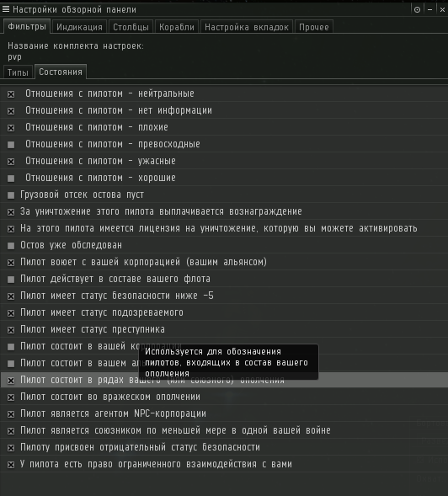
Task: Enable 'Отношения с пилотом – превосходные' checkbox
Action: 11,145
